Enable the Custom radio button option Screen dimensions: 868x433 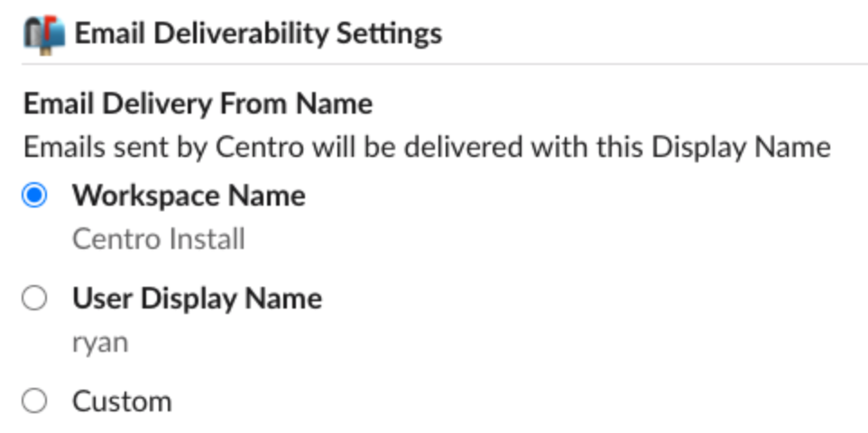[x=34, y=401]
